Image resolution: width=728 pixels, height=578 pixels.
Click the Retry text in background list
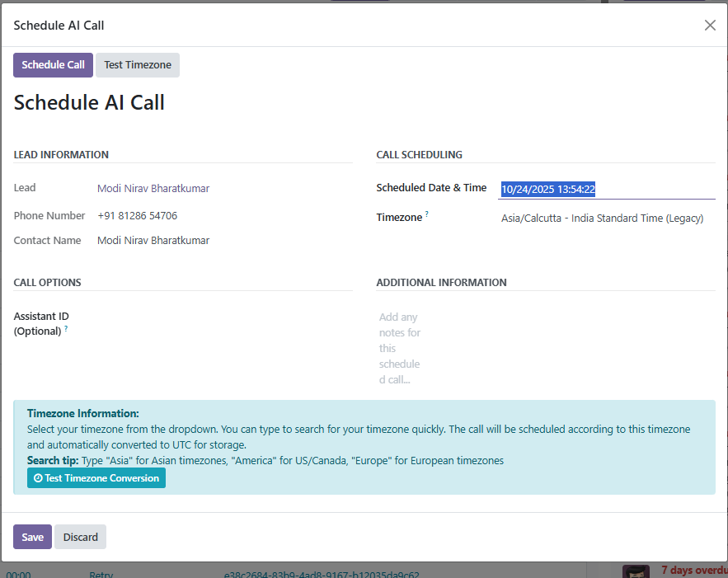coord(101,575)
